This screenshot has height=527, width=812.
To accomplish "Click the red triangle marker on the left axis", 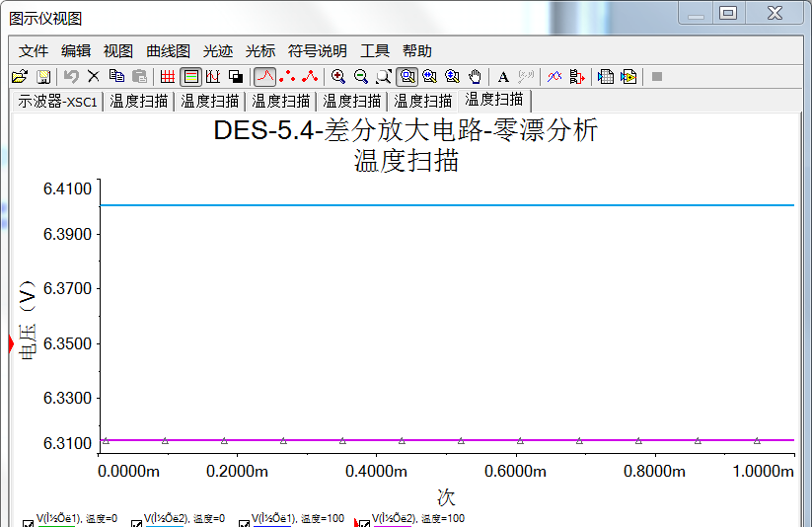I will 11,343.
